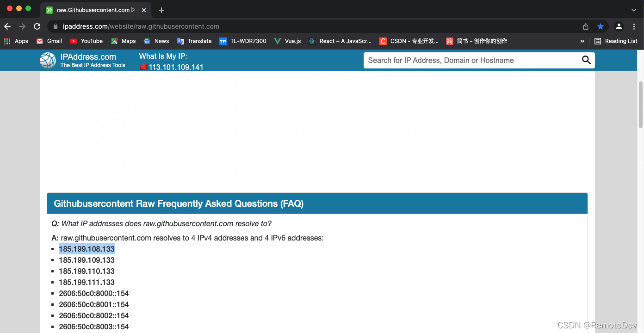This screenshot has height=333, width=644.
Task: Reload the current page
Action: click(37, 26)
